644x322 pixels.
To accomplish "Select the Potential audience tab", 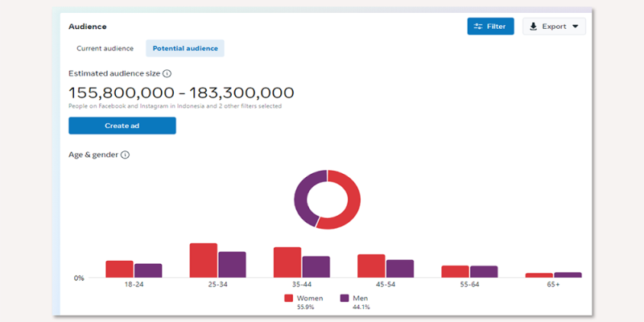I will pyautogui.click(x=185, y=48).
